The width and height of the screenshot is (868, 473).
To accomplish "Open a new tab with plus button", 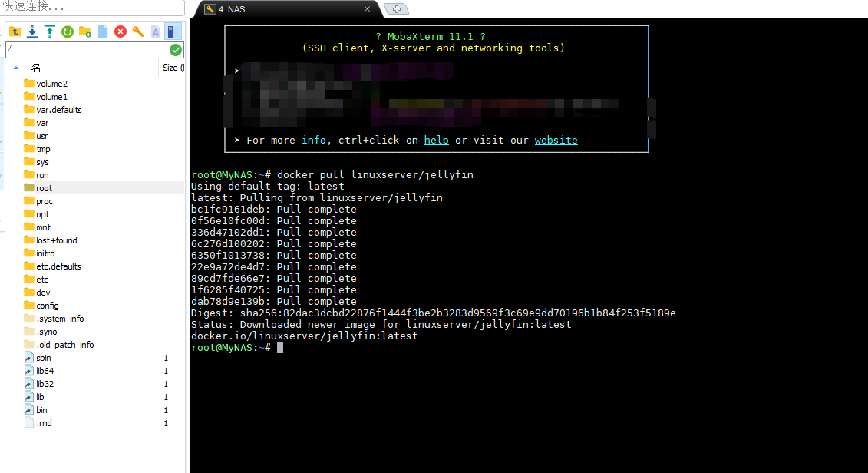I will coord(396,9).
